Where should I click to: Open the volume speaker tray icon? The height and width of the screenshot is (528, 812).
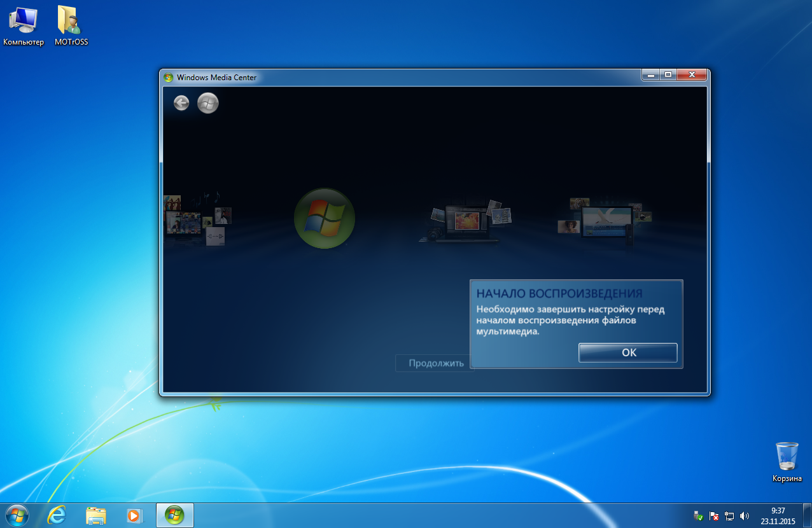tap(745, 516)
